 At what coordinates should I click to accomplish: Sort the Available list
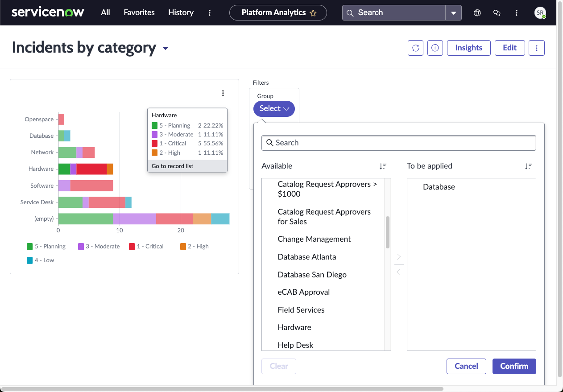tap(383, 166)
